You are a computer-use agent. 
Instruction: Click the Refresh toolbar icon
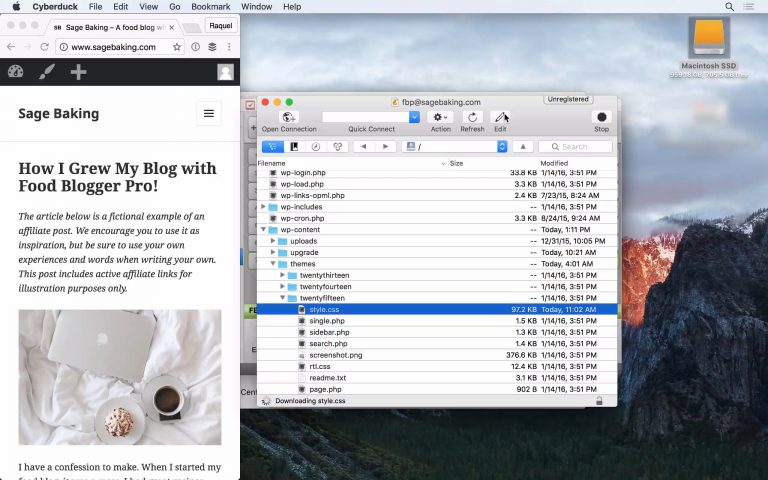point(472,117)
